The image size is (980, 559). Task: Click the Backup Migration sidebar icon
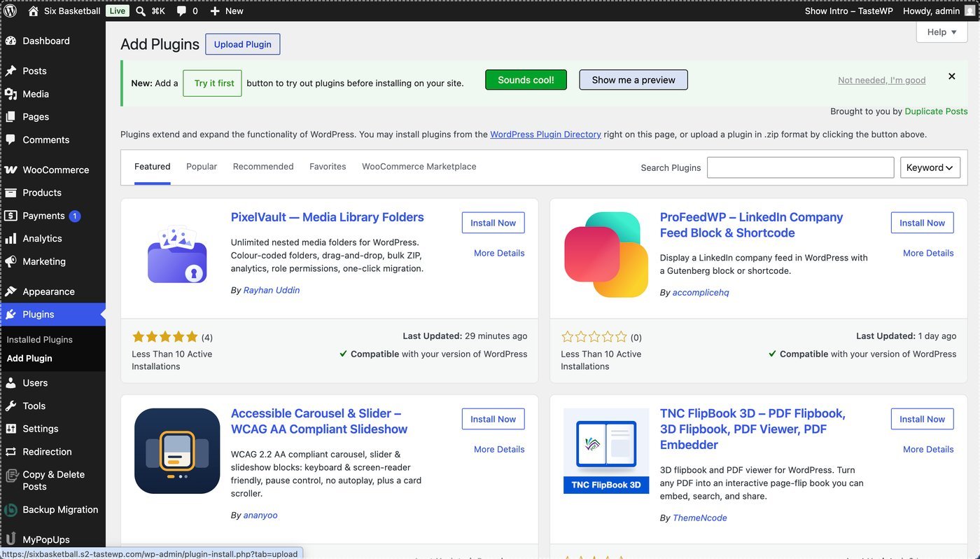pos(10,510)
